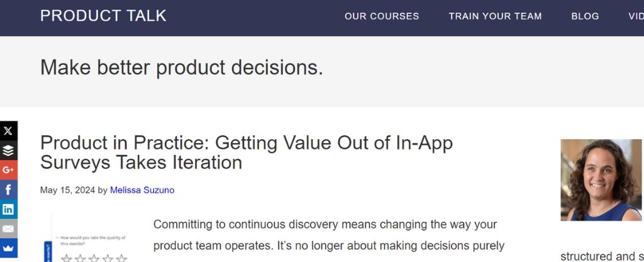The width and height of the screenshot is (644, 262).
Task: Open the partially visible Videos menu item
Action: pos(636,16)
